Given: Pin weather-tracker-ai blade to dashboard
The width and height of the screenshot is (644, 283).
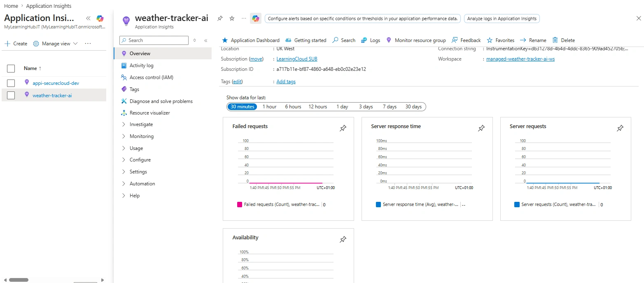Looking at the screenshot, I should tap(220, 19).
